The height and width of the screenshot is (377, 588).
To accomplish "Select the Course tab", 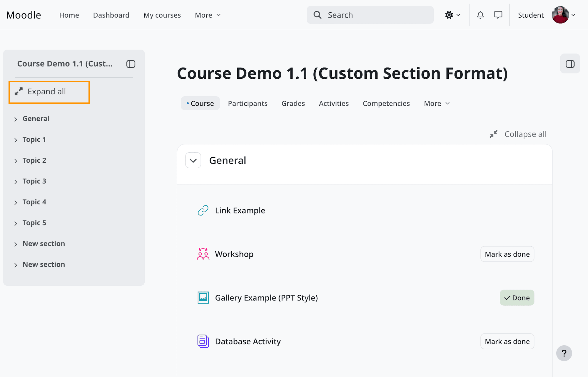I will [200, 103].
